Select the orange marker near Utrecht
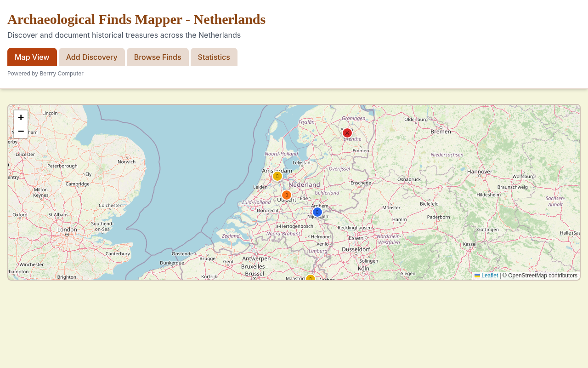 coord(287,195)
